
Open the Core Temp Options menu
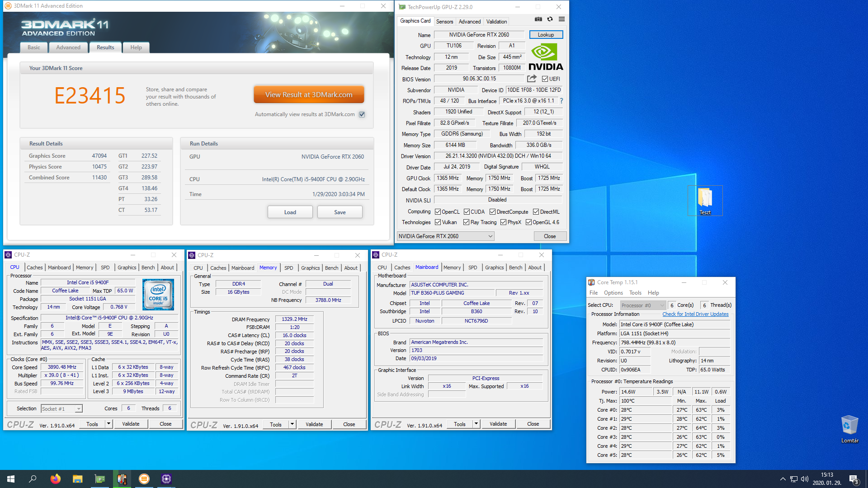(613, 293)
